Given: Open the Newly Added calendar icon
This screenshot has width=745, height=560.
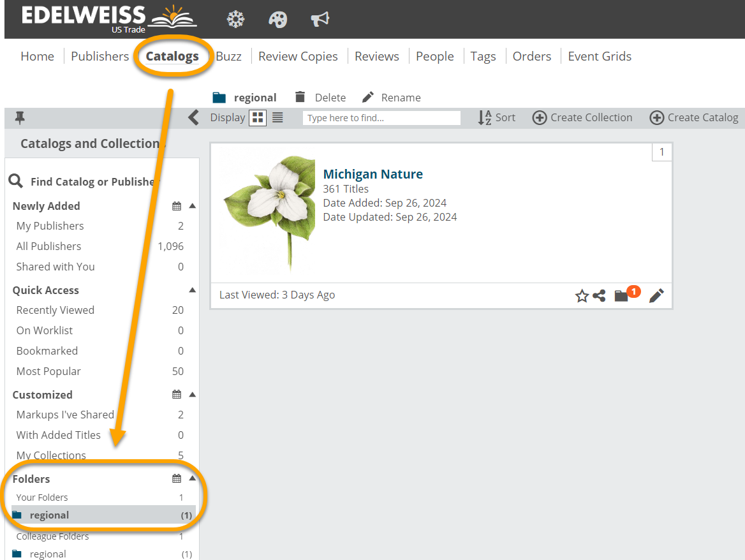Looking at the screenshot, I should [177, 206].
